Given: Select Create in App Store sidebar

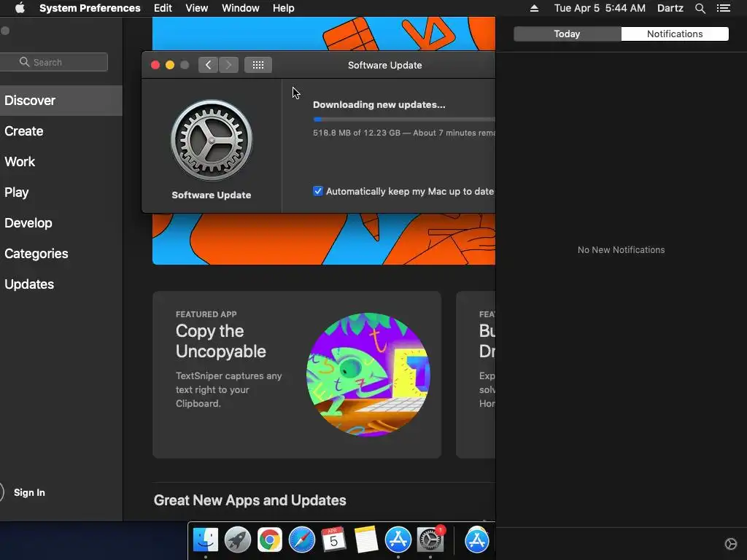Looking at the screenshot, I should [x=61, y=131].
